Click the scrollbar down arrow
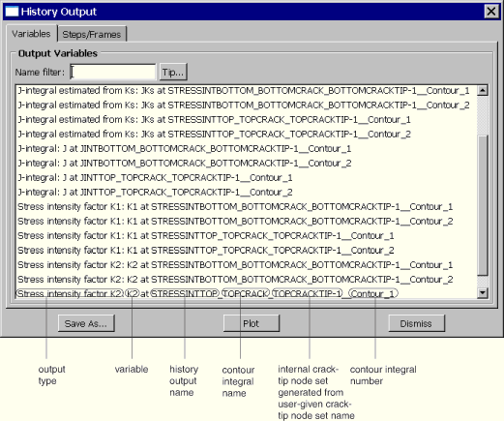 483,292
